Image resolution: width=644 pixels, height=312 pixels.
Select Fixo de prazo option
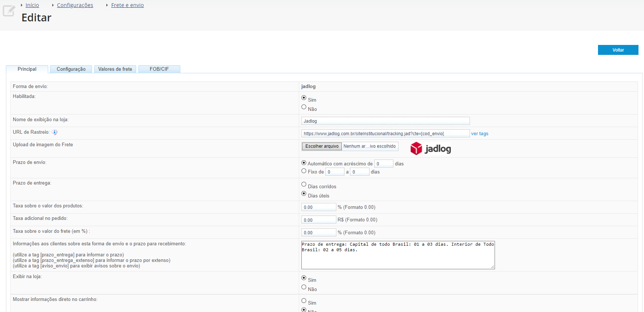pyautogui.click(x=304, y=171)
